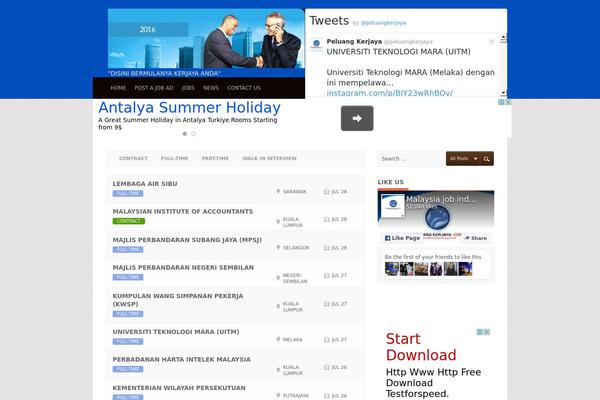This screenshot has width=600, height=400.
Task: Click Full Time badge under Negeri Sembilan
Action: click(128, 277)
